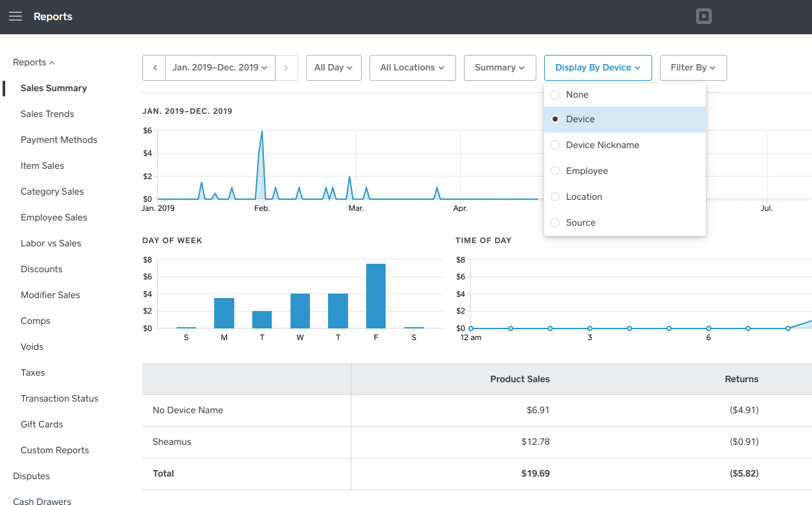
Task: Collapse the Reports sidebar section
Action: [x=34, y=63]
